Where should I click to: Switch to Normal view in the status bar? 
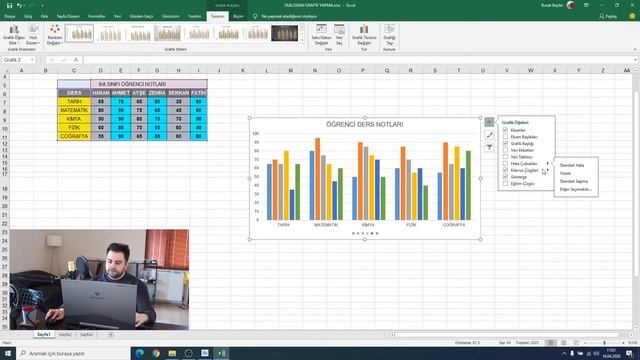[551, 343]
